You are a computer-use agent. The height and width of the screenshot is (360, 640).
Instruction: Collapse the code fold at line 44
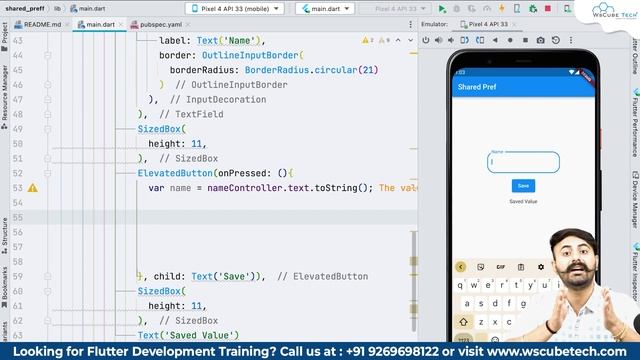tap(48, 55)
